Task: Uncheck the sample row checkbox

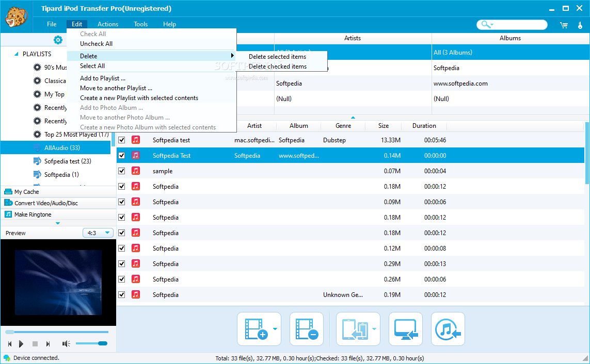Action: [121, 171]
